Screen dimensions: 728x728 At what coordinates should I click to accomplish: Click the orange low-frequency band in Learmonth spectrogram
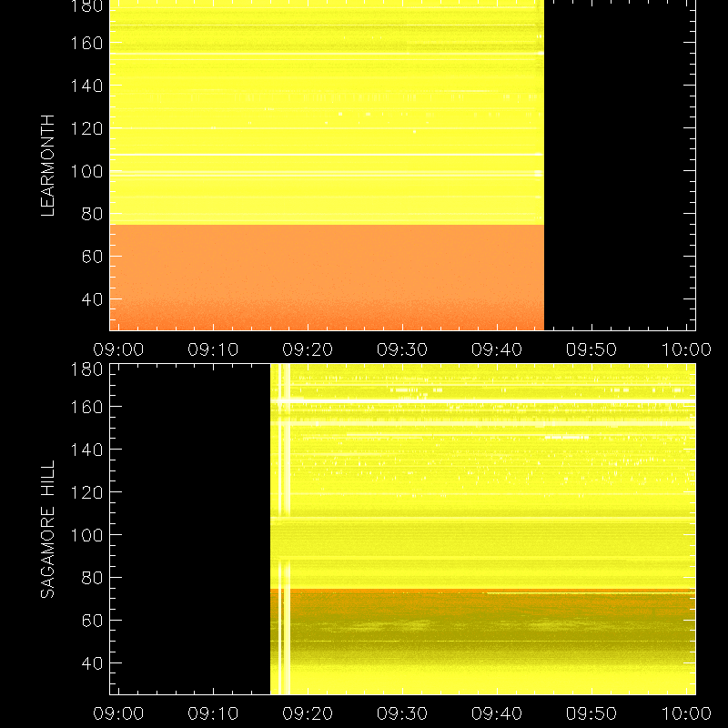click(x=327, y=278)
